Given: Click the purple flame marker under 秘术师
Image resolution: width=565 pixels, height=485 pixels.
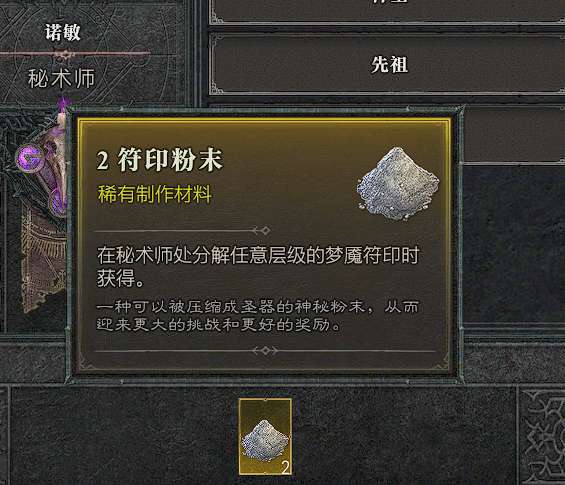Looking at the screenshot, I should 63,104.
